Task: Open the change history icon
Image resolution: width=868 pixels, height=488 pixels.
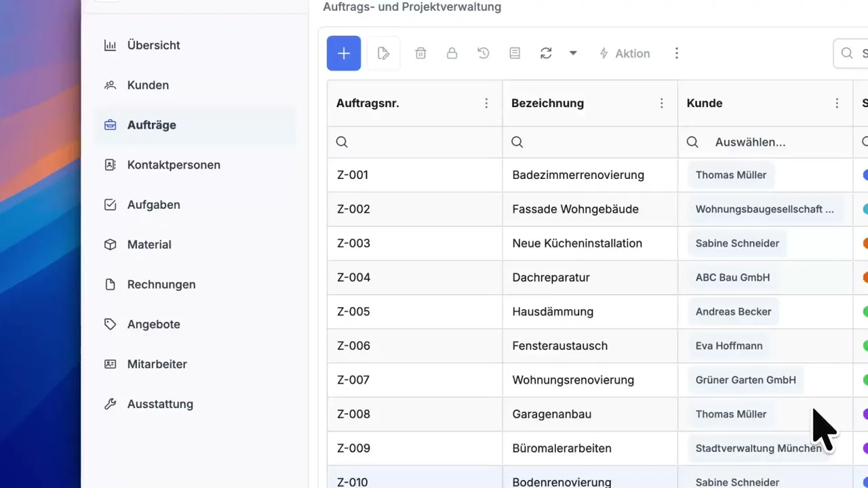Action: tap(483, 53)
